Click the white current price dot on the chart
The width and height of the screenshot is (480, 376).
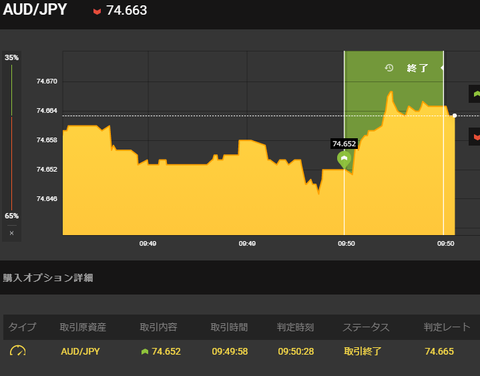pos(455,115)
